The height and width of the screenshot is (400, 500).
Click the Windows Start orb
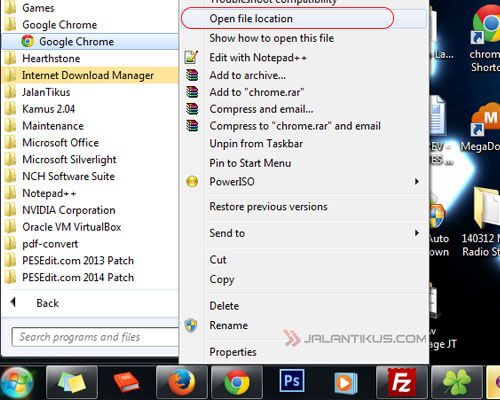17,382
